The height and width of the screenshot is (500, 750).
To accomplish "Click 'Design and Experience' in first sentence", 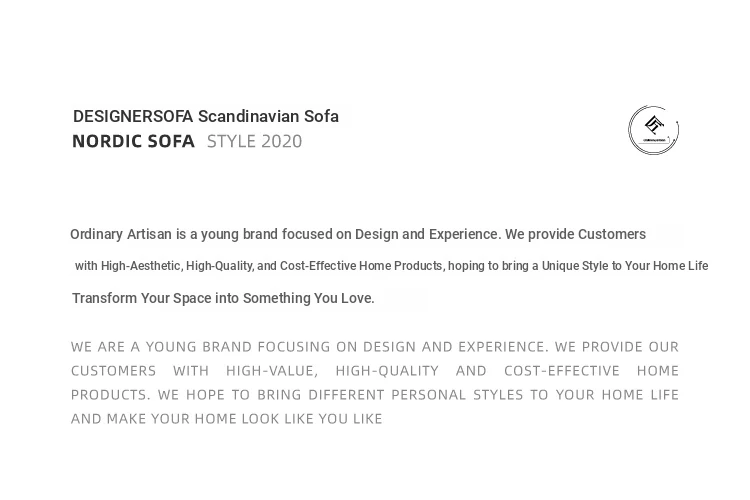I will (x=427, y=234).
